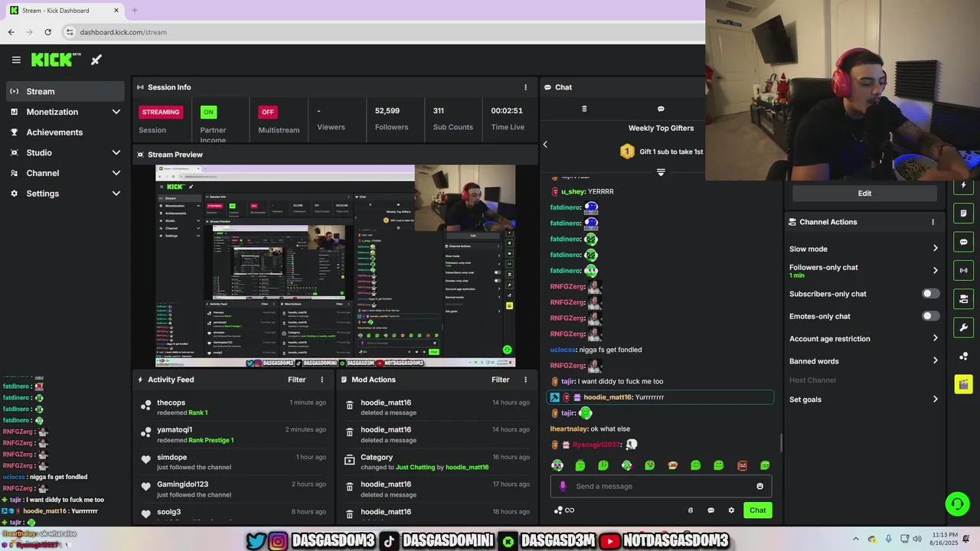Open Slow mode options arrow
The image size is (980, 551).
tap(935, 249)
